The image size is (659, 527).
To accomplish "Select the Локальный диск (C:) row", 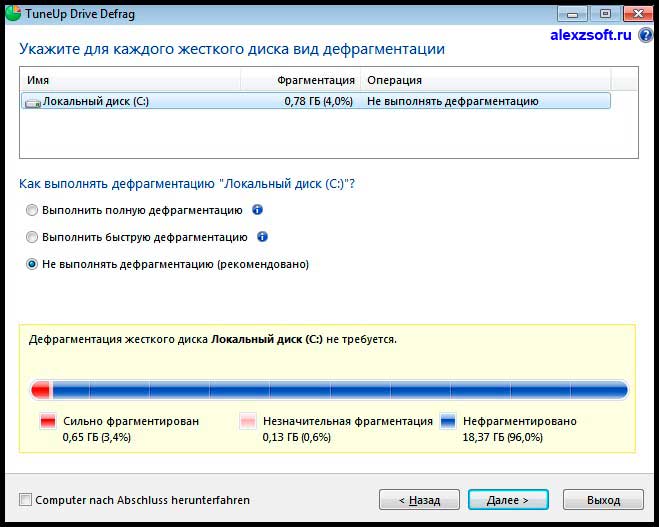I will click(316, 101).
